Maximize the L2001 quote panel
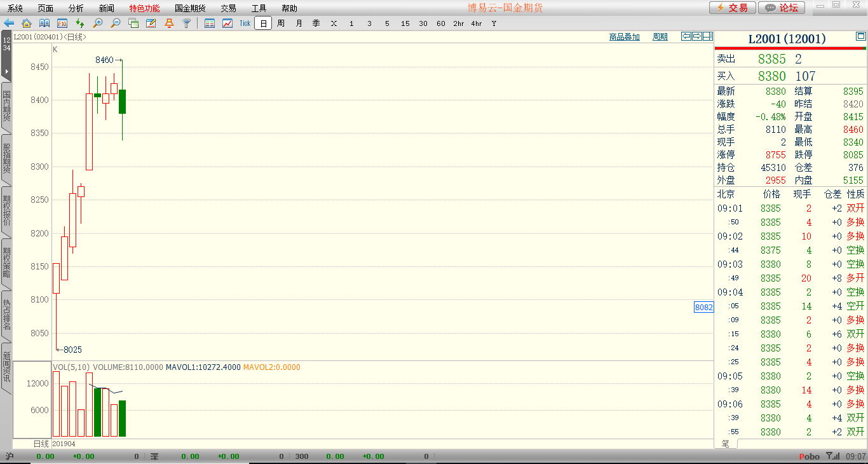The image size is (868, 464). tap(860, 37)
